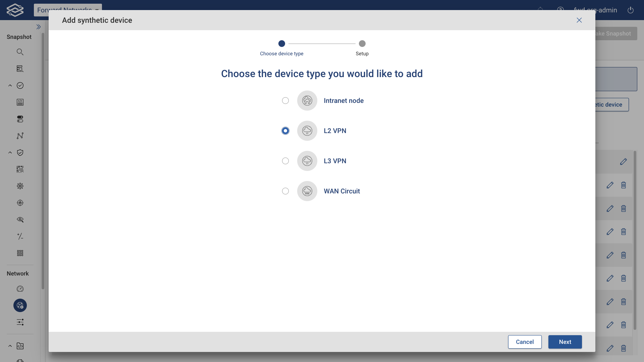644x362 pixels.
Task: Collapse the security shield section chevron
Action: 10,153
